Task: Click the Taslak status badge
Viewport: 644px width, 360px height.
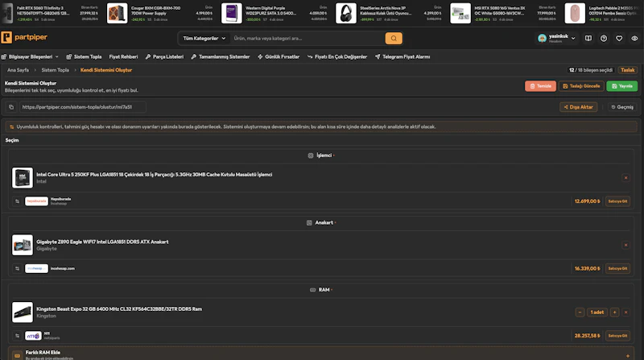Action: click(627, 70)
